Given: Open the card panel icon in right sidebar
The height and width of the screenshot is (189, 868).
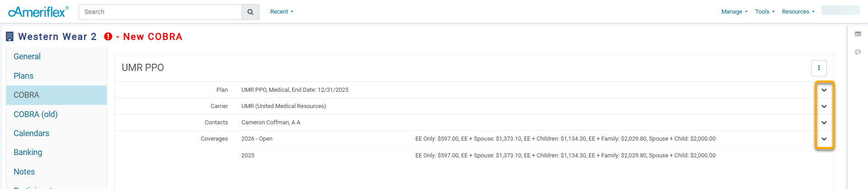Looking at the screenshot, I should (x=858, y=34).
